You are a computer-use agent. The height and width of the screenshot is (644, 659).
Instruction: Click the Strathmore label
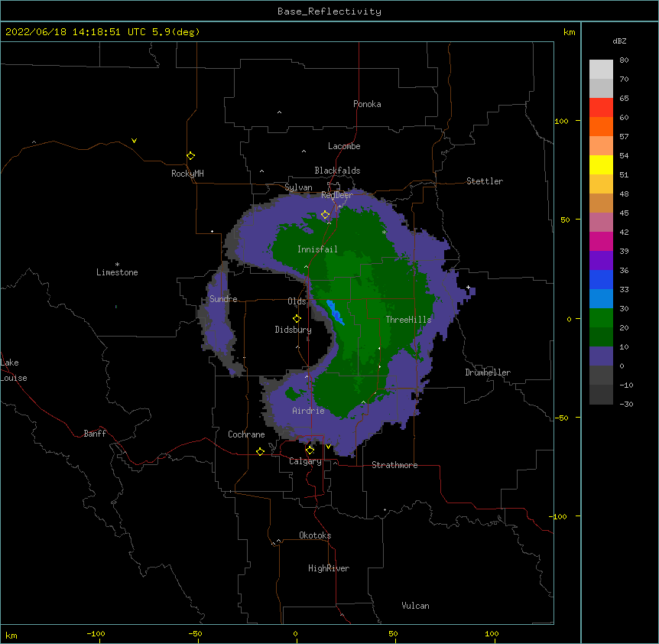tap(394, 465)
